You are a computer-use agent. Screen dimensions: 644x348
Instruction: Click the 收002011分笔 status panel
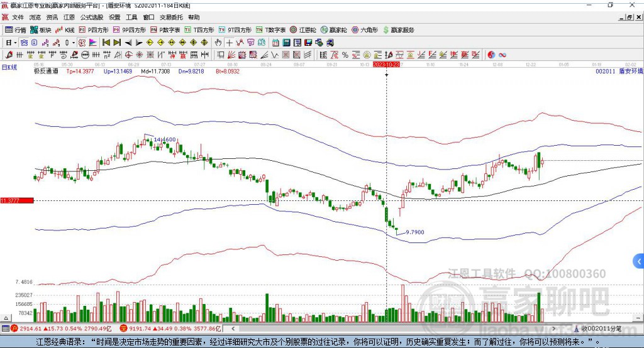[598, 329]
